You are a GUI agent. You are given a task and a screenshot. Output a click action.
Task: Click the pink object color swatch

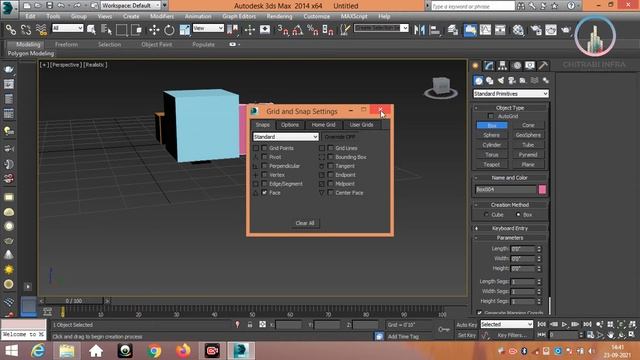coord(542,190)
